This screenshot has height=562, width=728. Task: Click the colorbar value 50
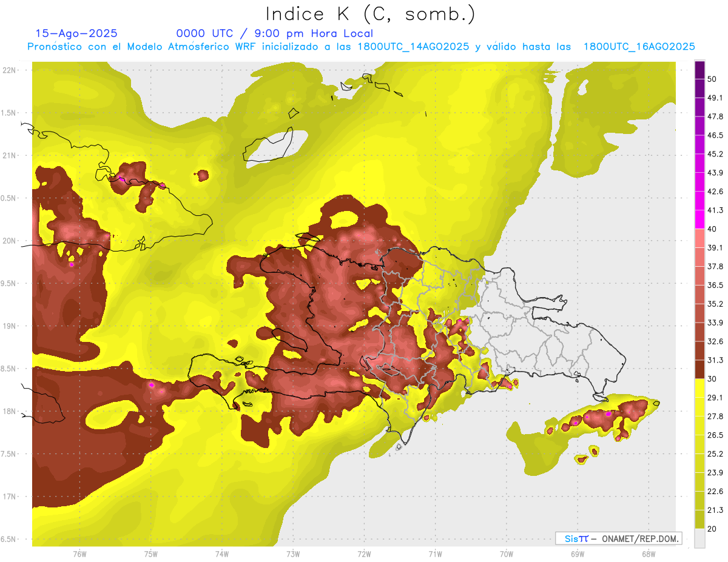[x=713, y=79]
